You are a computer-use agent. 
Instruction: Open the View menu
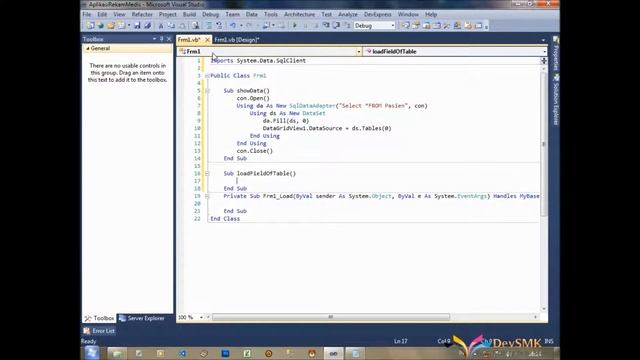[x=119, y=14]
